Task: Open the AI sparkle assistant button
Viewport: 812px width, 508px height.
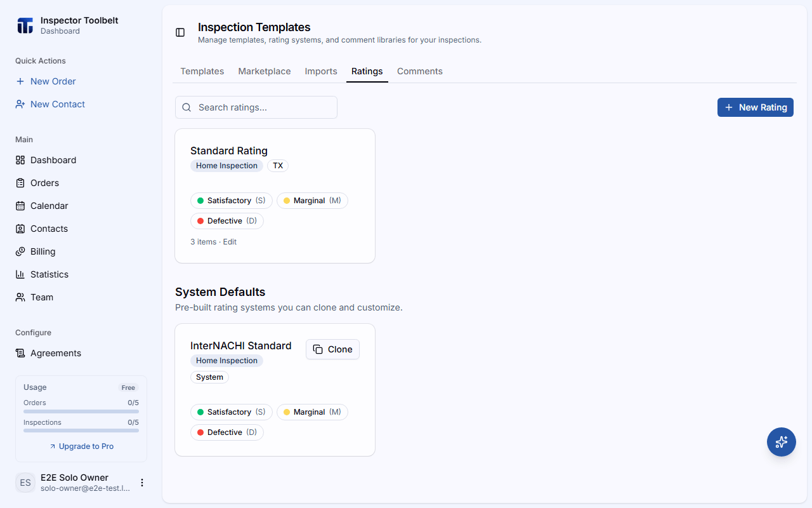Action: [x=782, y=442]
